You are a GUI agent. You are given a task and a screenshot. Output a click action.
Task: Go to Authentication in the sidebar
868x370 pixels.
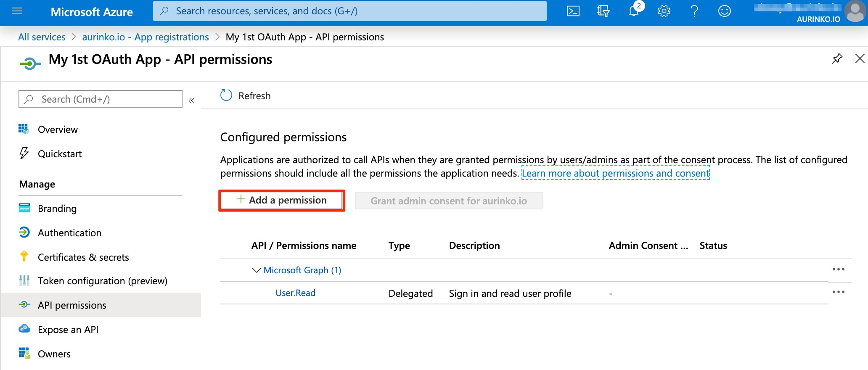pyautogui.click(x=69, y=233)
